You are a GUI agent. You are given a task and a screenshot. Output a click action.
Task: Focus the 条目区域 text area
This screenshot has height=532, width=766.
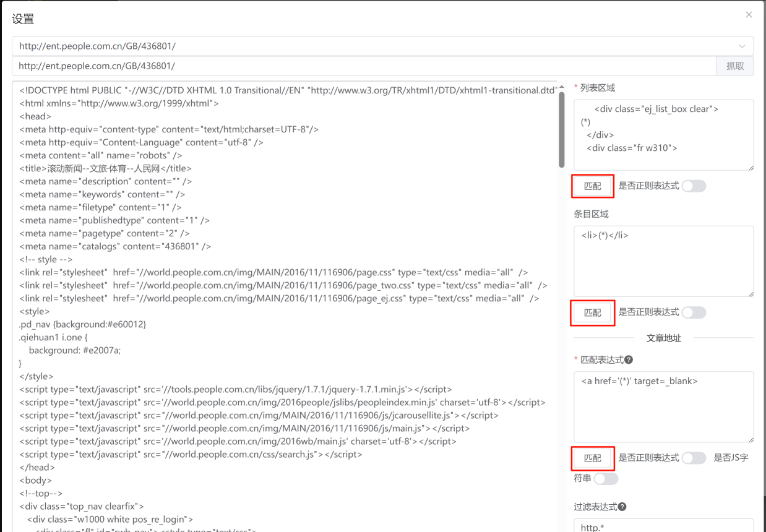click(x=663, y=261)
